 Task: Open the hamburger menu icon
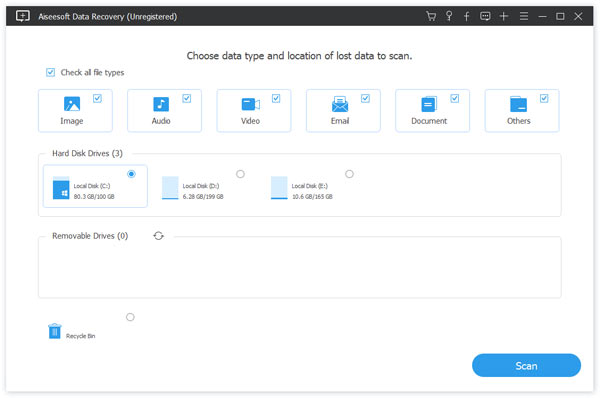[524, 16]
